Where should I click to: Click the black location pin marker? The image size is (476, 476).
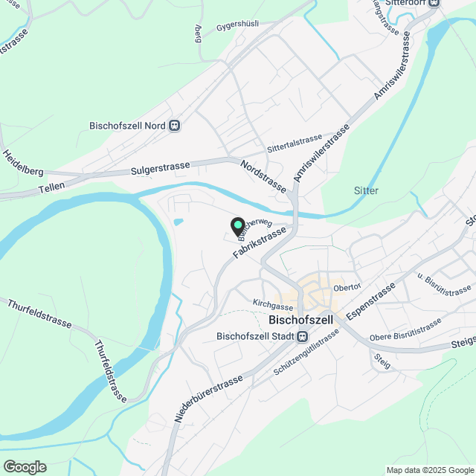[x=238, y=227]
